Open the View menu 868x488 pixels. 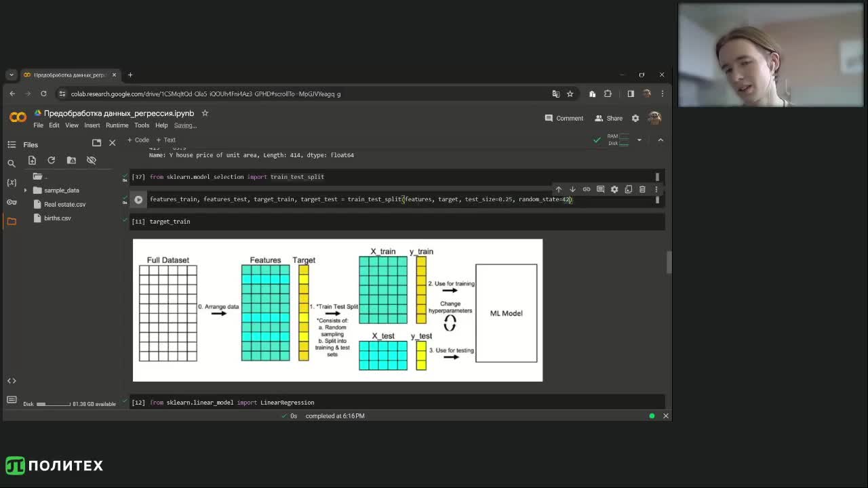click(x=71, y=125)
